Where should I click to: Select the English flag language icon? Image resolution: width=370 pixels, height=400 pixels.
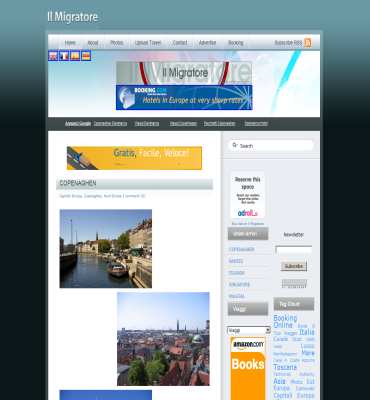(53, 56)
